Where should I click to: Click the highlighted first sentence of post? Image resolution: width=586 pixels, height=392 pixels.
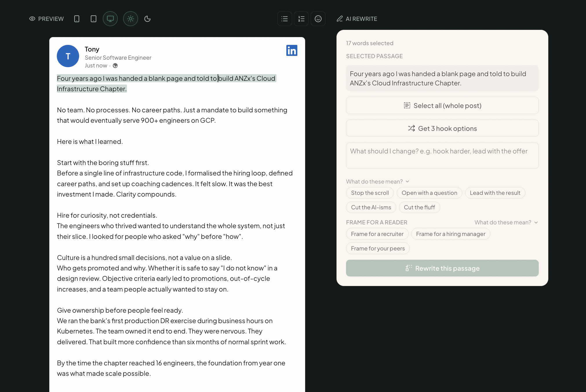point(166,83)
